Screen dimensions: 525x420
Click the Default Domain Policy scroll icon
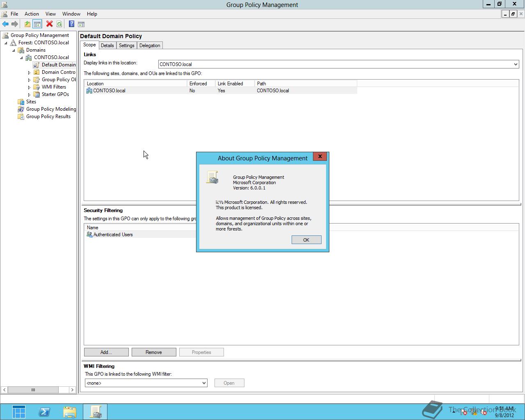[x=37, y=65]
